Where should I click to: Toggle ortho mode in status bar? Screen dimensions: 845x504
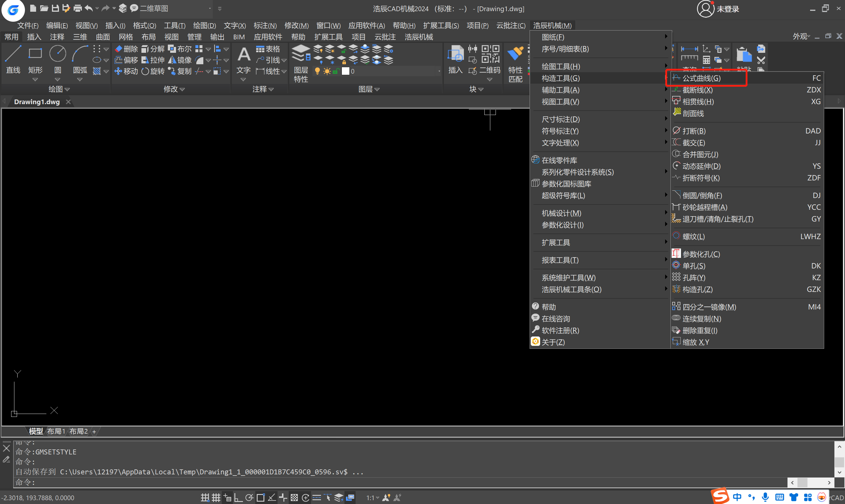[238, 498]
